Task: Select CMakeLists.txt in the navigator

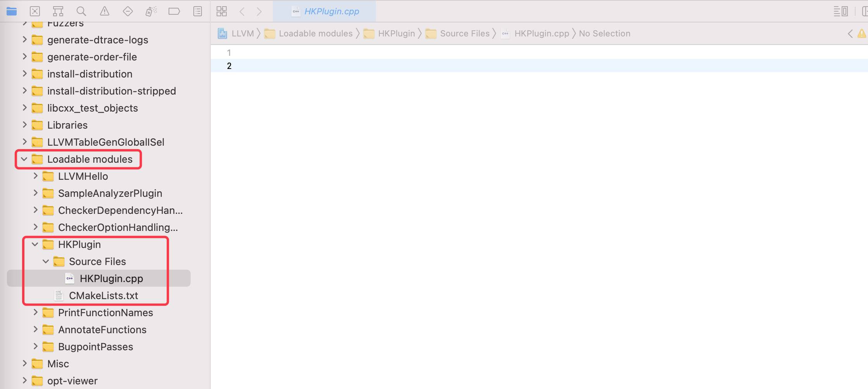Action: coord(103,296)
